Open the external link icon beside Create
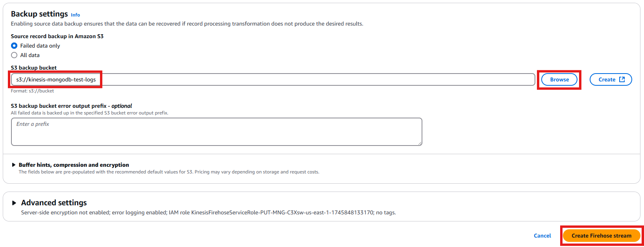This screenshot has width=644, height=247. [622, 79]
